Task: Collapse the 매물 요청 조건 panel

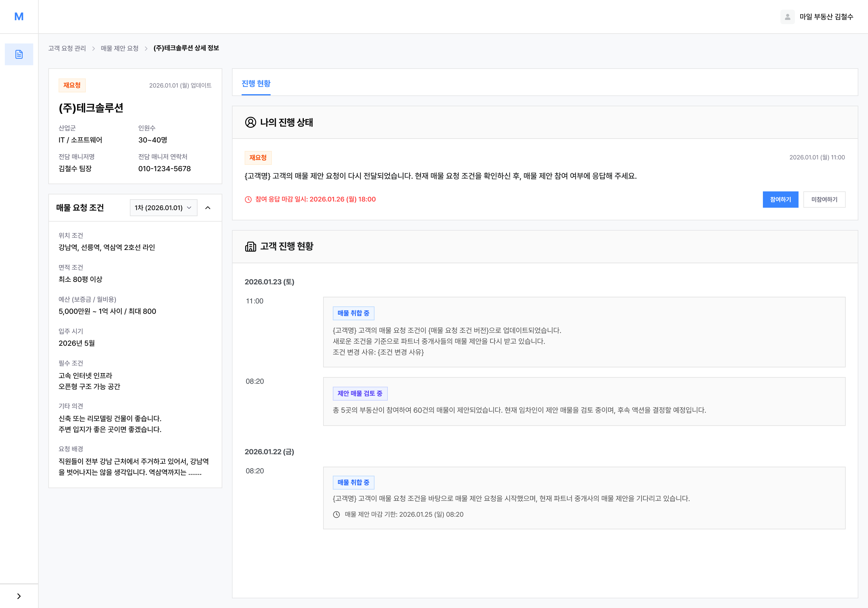Action: [208, 208]
